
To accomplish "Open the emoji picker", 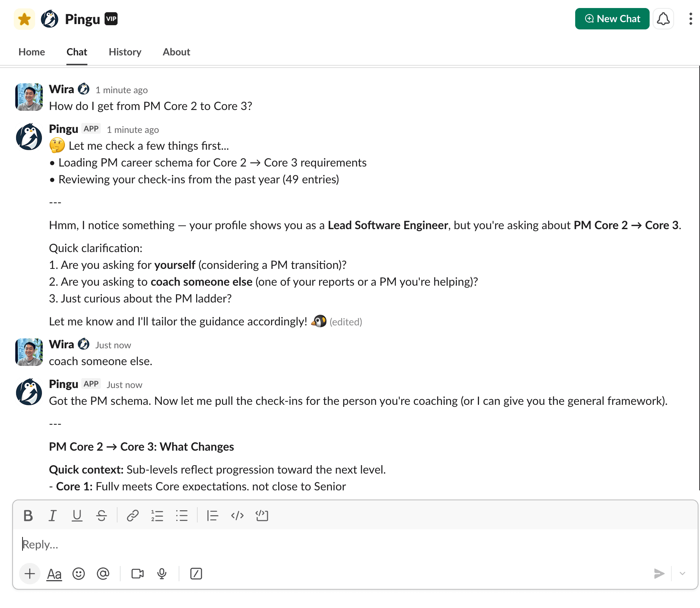I will 79,574.
